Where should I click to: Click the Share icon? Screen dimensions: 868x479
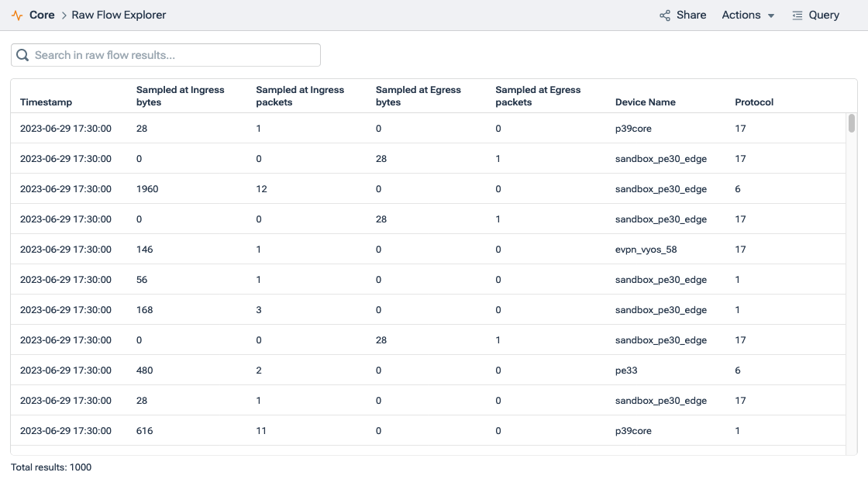coord(664,15)
